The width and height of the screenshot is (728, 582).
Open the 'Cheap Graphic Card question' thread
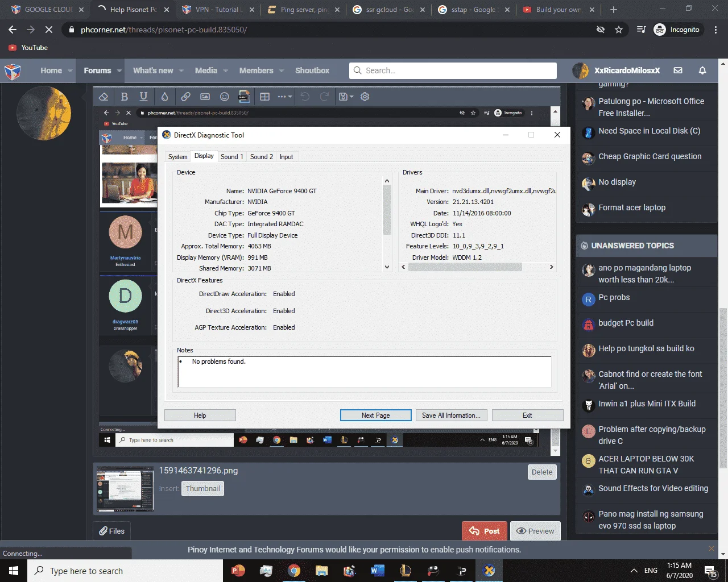coord(650,156)
